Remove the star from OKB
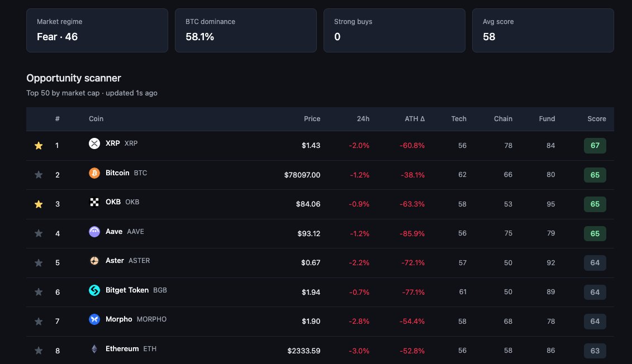Screen dimensions: 632x364 coord(39,204)
